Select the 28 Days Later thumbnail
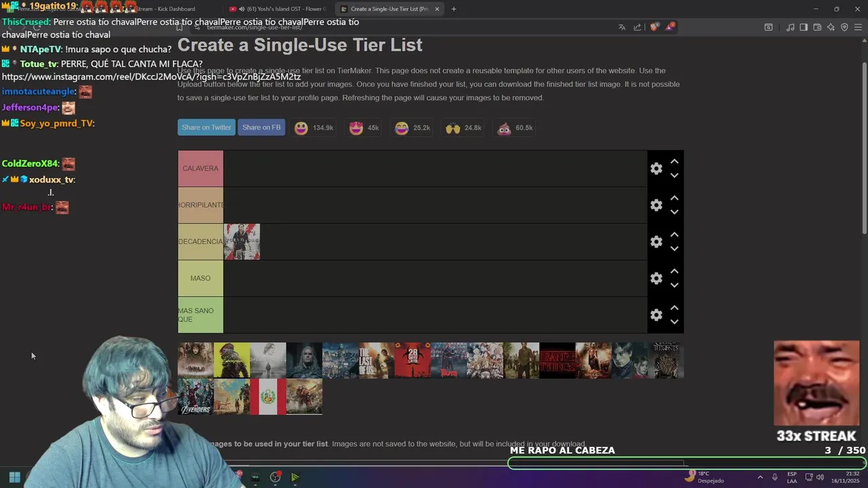The image size is (868, 488). pyautogui.click(x=412, y=360)
